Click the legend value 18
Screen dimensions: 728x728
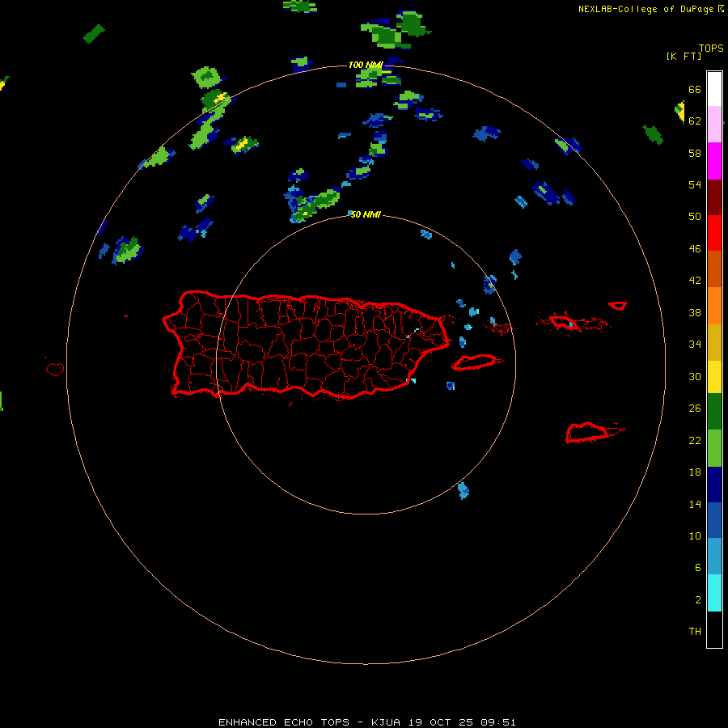[695, 472]
